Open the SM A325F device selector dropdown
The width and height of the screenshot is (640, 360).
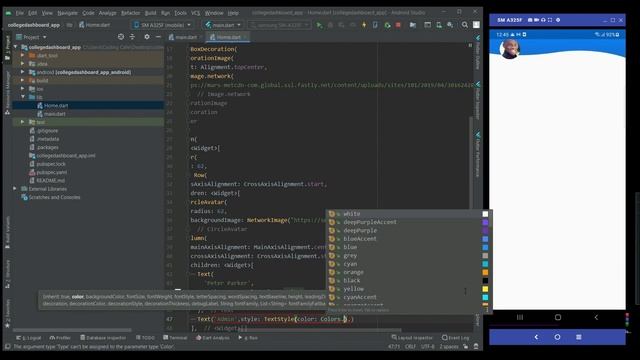point(162,25)
